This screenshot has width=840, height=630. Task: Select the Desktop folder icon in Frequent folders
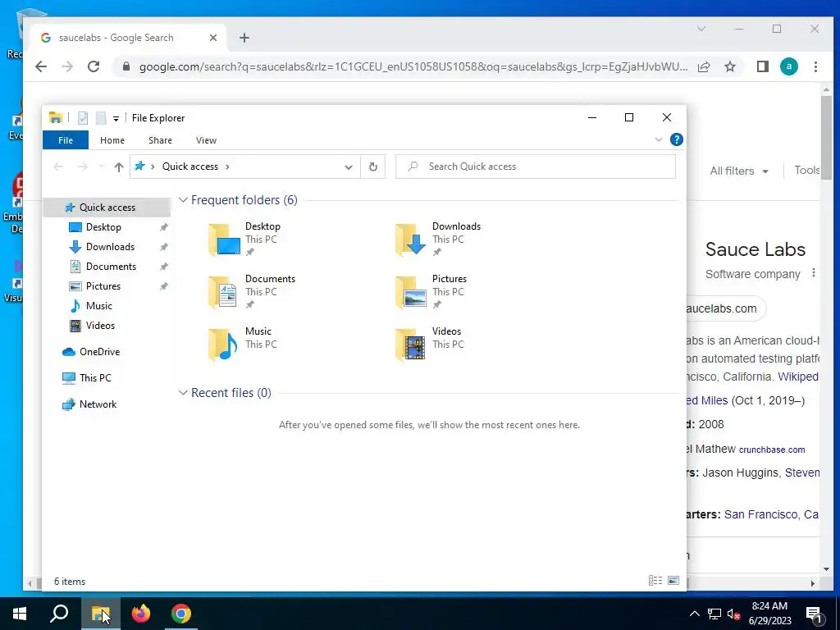tap(224, 239)
